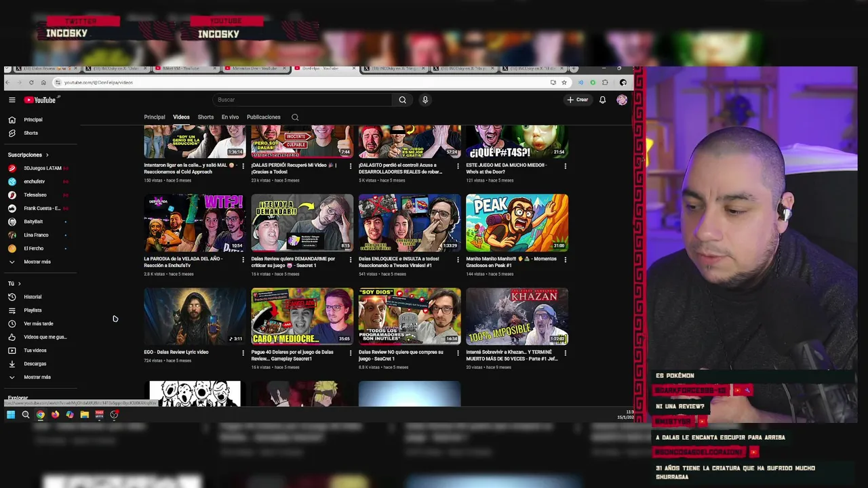Open SOY DIOS video thumbnail
The height and width of the screenshot is (488, 868).
[410, 317]
